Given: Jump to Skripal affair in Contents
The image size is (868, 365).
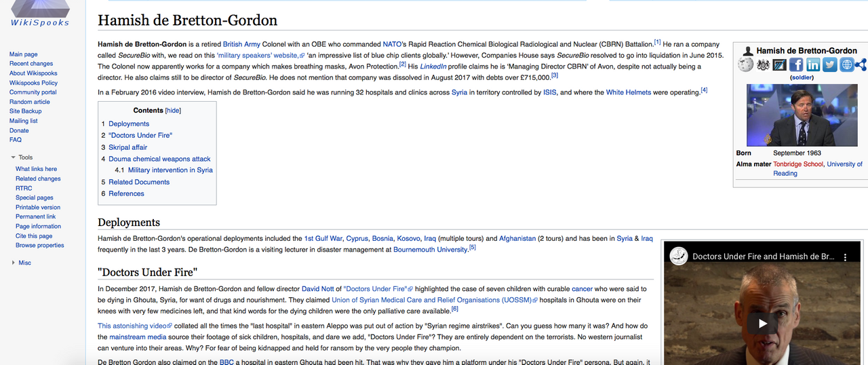Looking at the screenshot, I should (x=128, y=147).
